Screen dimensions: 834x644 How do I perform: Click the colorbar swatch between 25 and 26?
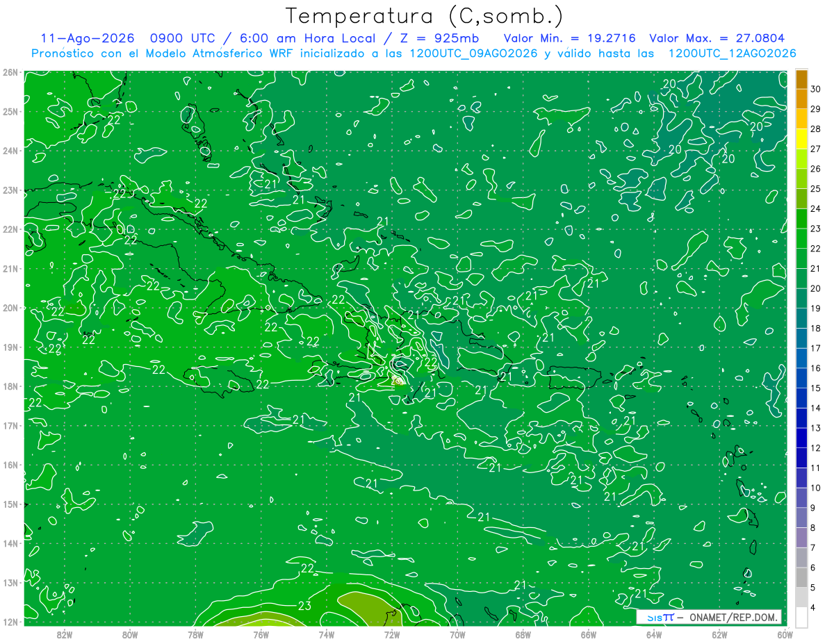(801, 179)
